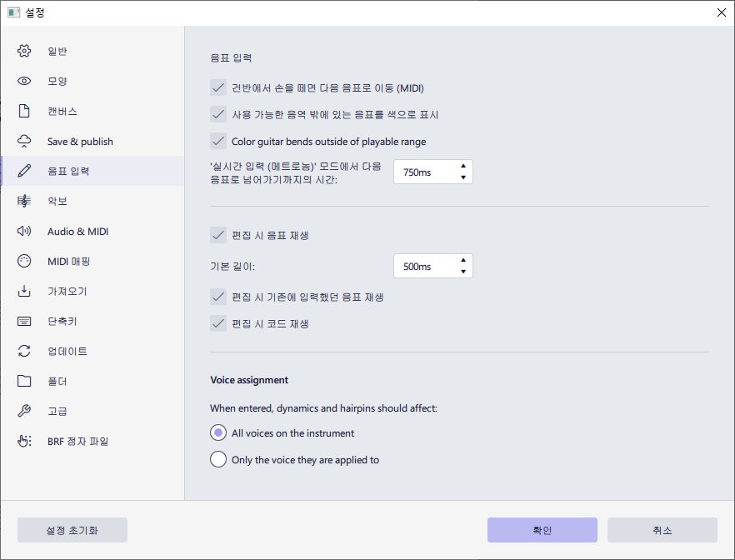Viewport: 735px width, 560px height.
Task: Cancel with the 취소 button
Action: pyautogui.click(x=662, y=530)
